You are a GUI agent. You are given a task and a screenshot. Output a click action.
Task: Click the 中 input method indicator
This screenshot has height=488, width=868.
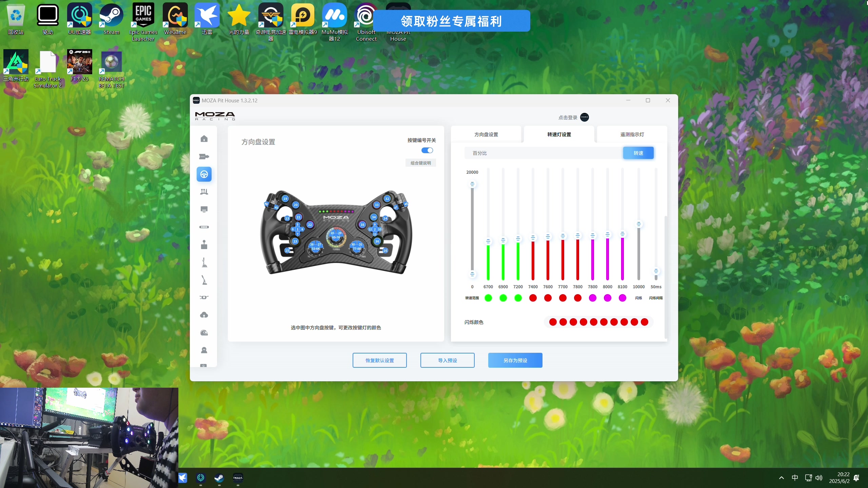pyautogui.click(x=795, y=478)
